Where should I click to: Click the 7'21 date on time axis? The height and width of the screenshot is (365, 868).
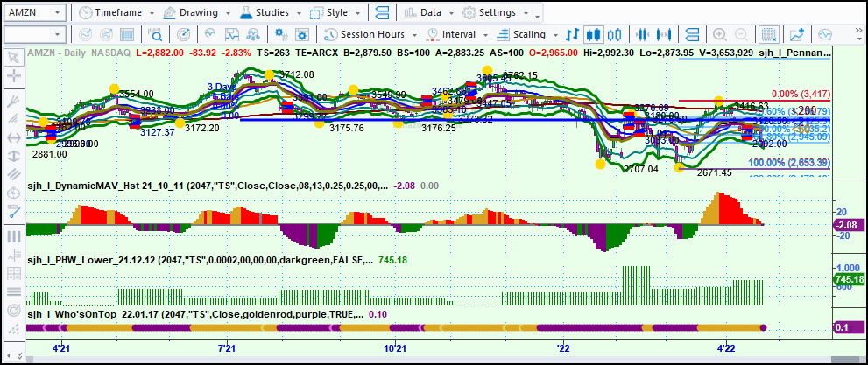point(227,349)
